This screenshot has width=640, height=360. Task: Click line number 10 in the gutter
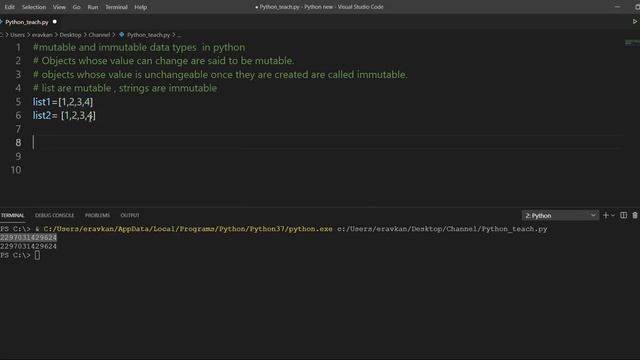click(x=16, y=170)
